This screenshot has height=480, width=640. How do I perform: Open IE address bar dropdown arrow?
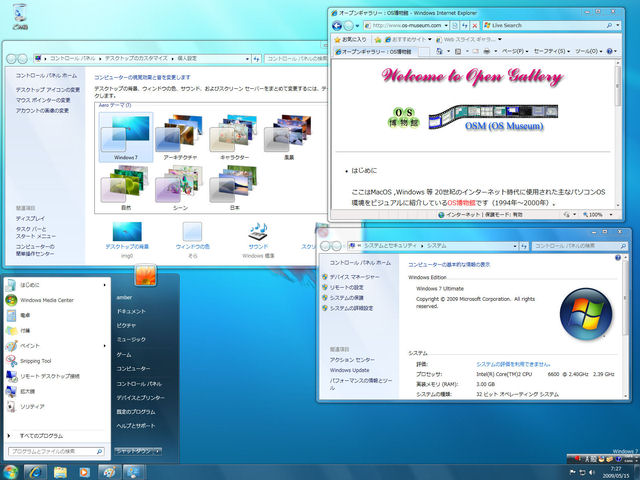click(x=446, y=26)
